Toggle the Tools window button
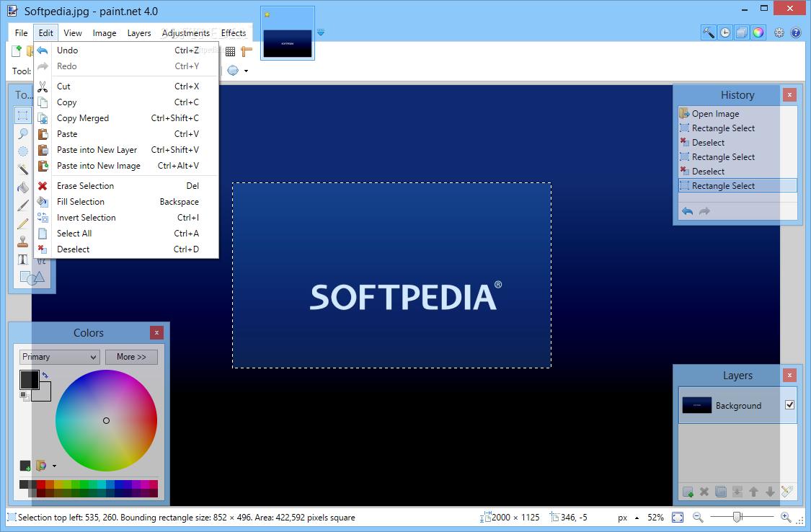Image resolution: width=811 pixels, height=532 pixels. 709,32
